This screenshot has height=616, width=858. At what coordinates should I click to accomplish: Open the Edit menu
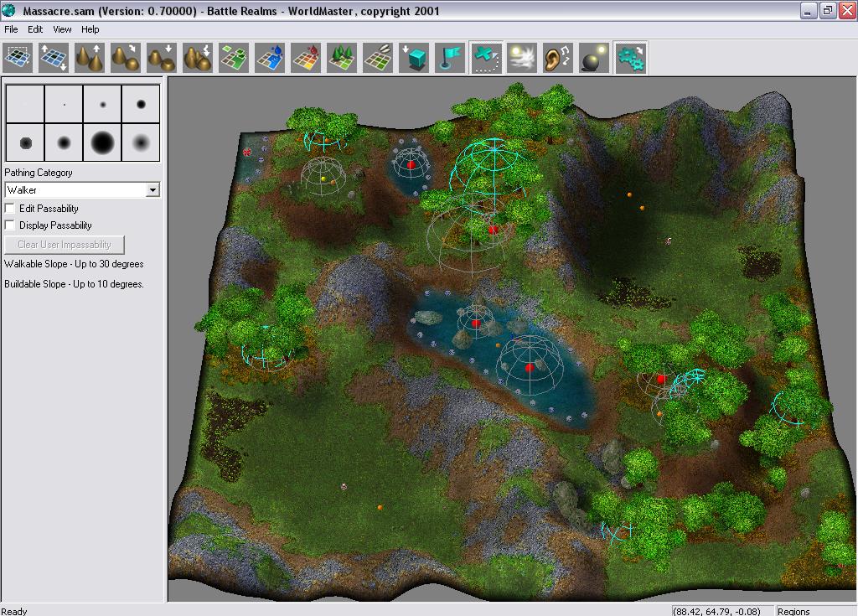35,29
